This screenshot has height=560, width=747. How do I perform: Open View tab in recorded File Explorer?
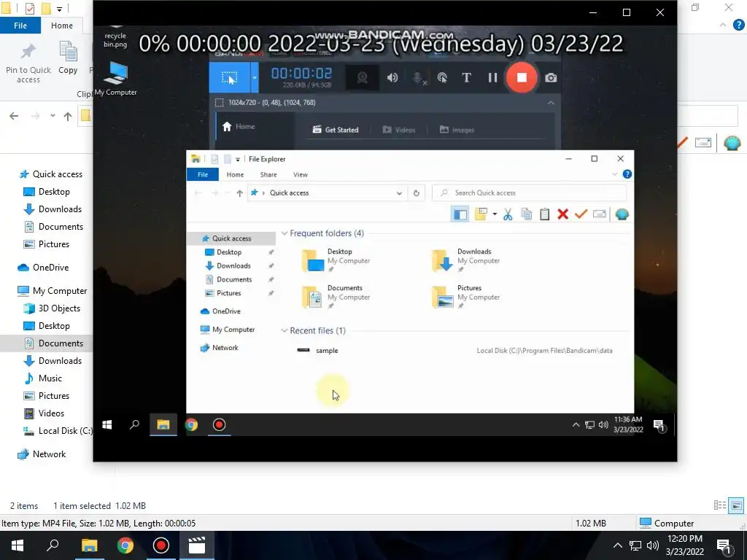click(x=300, y=175)
